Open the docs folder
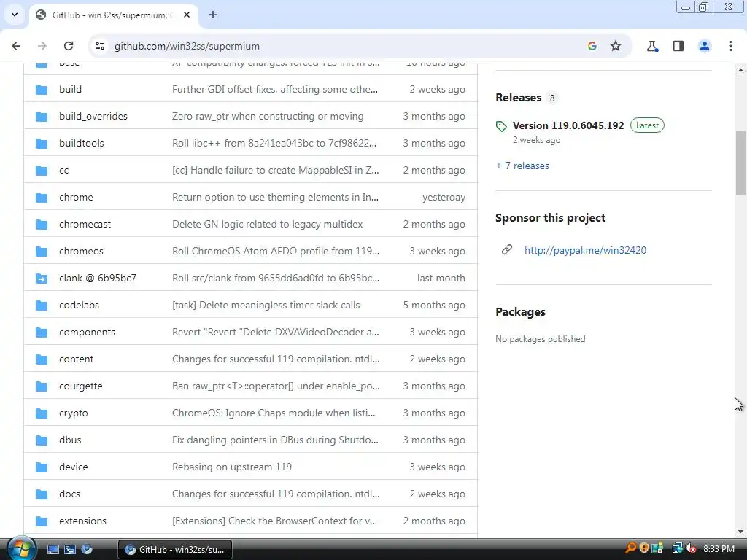747x560 pixels. click(x=69, y=494)
